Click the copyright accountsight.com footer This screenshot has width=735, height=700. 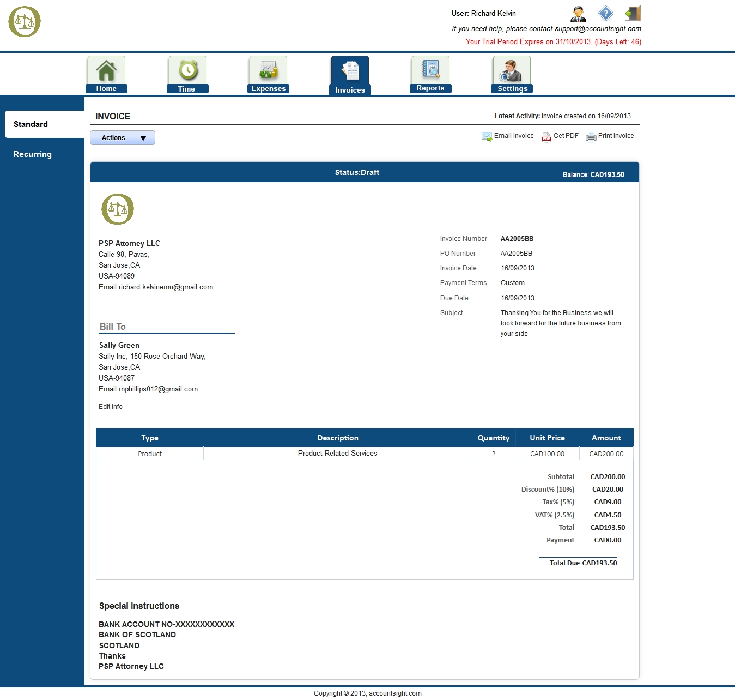(x=368, y=693)
